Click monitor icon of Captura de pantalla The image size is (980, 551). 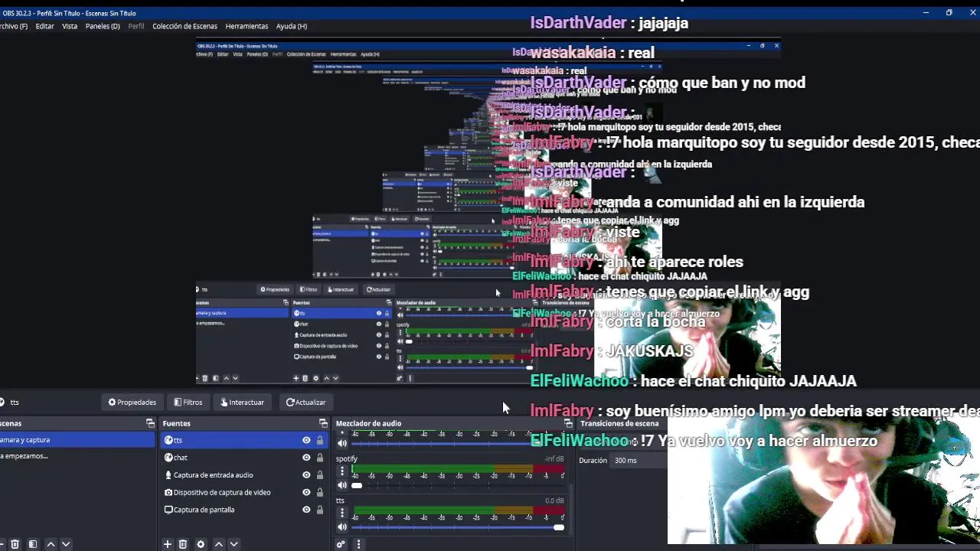click(x=168, y=510)
